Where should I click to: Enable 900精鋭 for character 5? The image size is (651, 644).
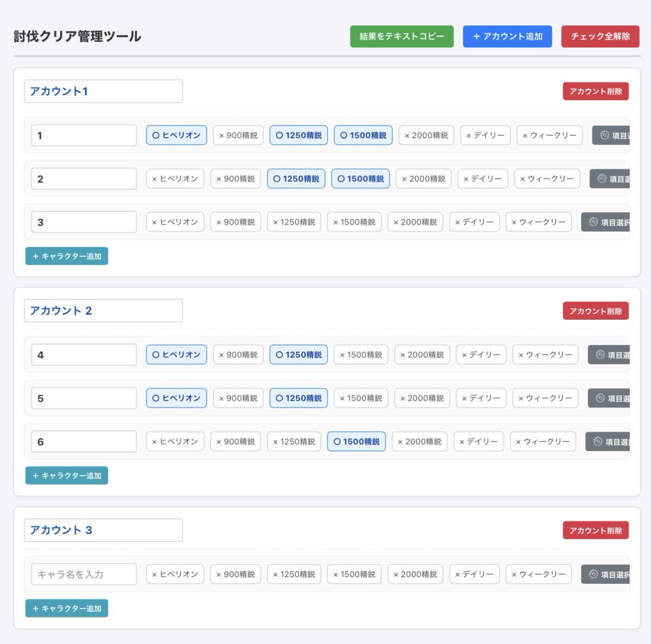[x=238, y=398]
